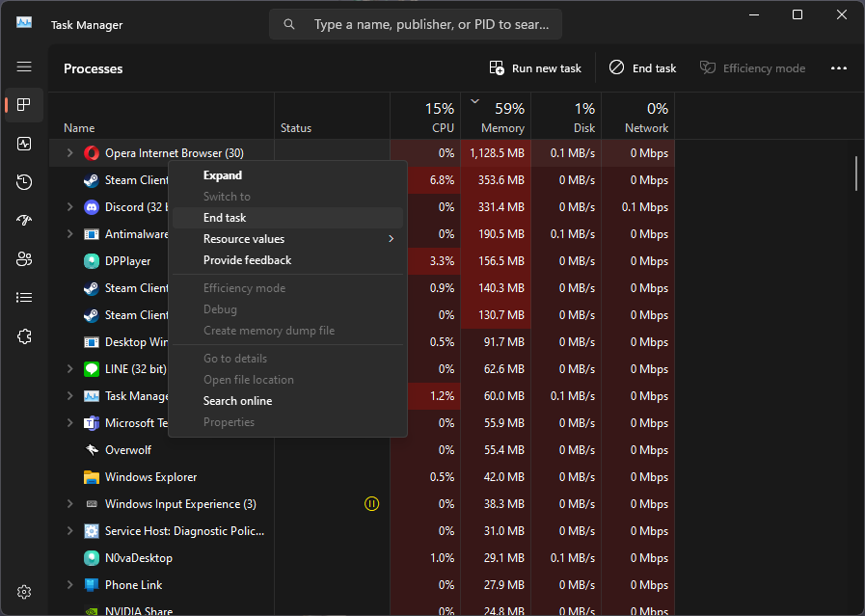
Task: Click the Windows Explorer folder icon
Action: click(91, 477)
